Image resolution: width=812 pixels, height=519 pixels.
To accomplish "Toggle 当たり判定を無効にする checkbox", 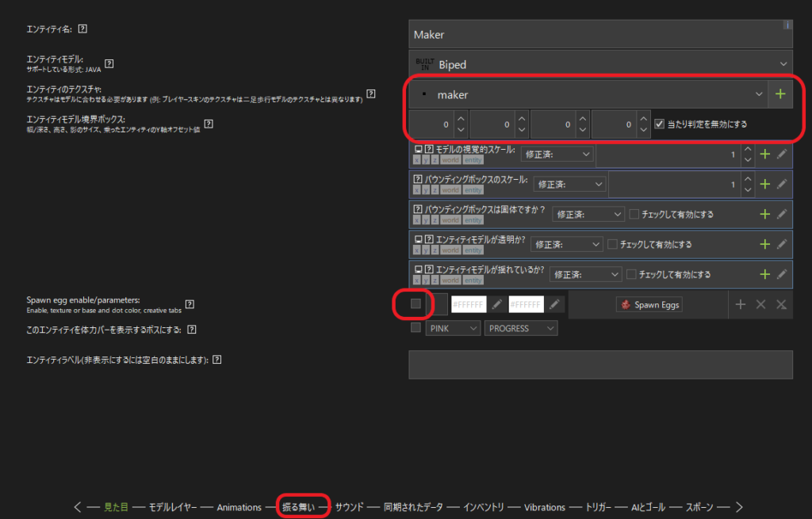I will click(660, 124).
